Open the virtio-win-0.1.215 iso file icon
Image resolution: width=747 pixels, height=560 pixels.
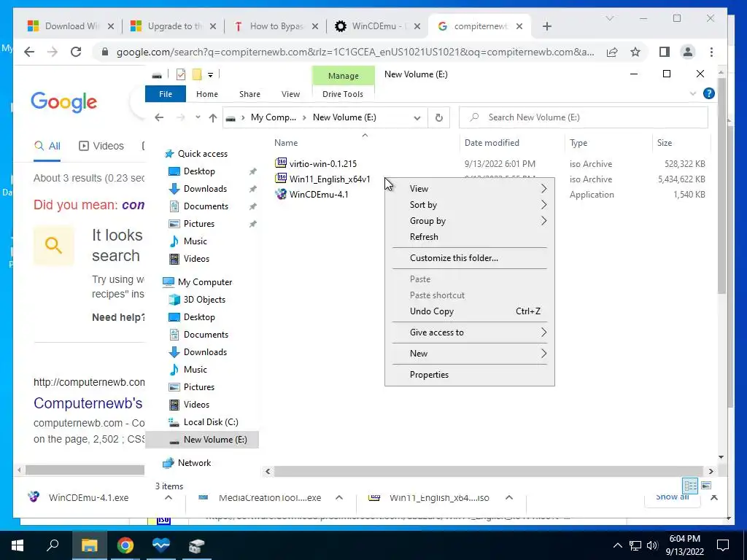pyautogui.click(x=281, y=163)
